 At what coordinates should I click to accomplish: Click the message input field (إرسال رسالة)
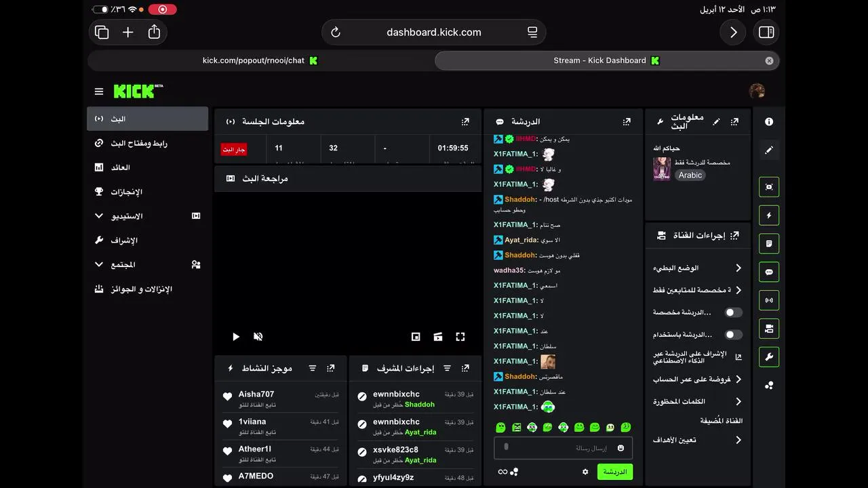click(563, 448)
